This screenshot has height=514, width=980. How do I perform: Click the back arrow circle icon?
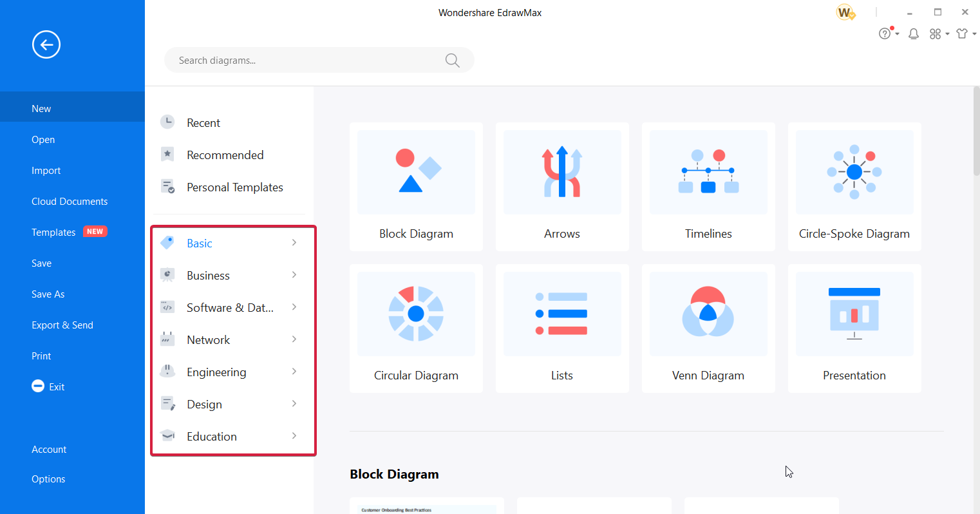(46, 44)
